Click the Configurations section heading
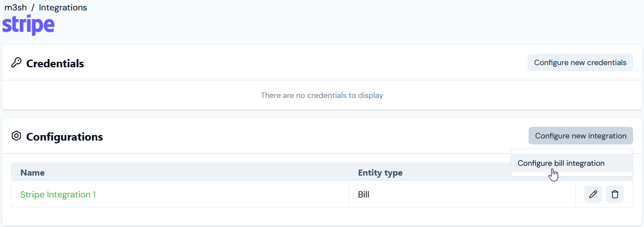644x227 pixels. tap(65, 137)
